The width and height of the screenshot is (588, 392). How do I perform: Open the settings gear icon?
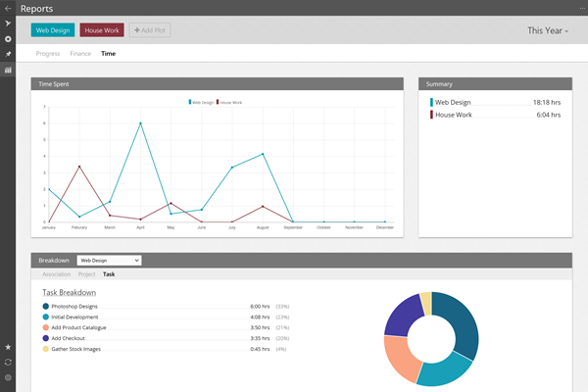click(8, 377)
